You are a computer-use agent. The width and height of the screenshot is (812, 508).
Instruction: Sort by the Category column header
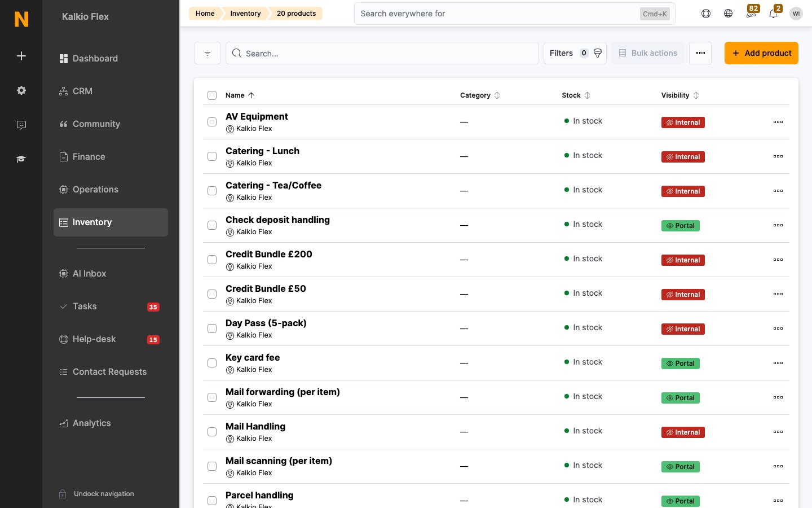coord(480,95)
